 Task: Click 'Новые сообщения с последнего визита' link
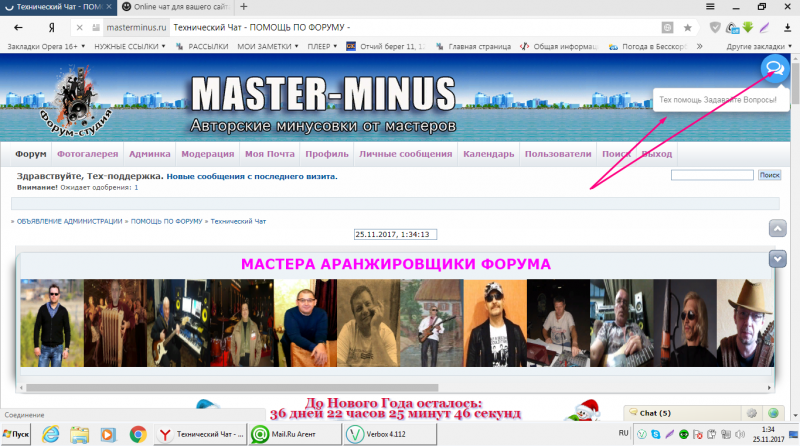pos(252,177)
